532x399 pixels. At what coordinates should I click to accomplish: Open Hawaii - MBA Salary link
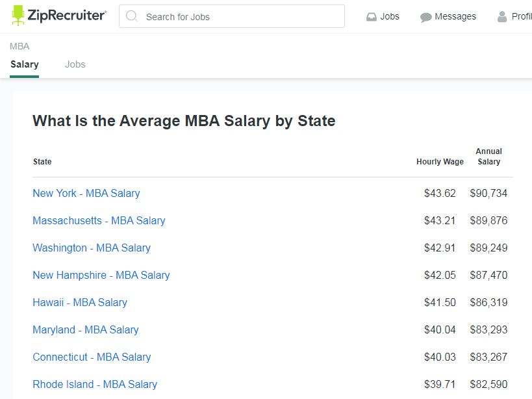click(x=80, y=302)
